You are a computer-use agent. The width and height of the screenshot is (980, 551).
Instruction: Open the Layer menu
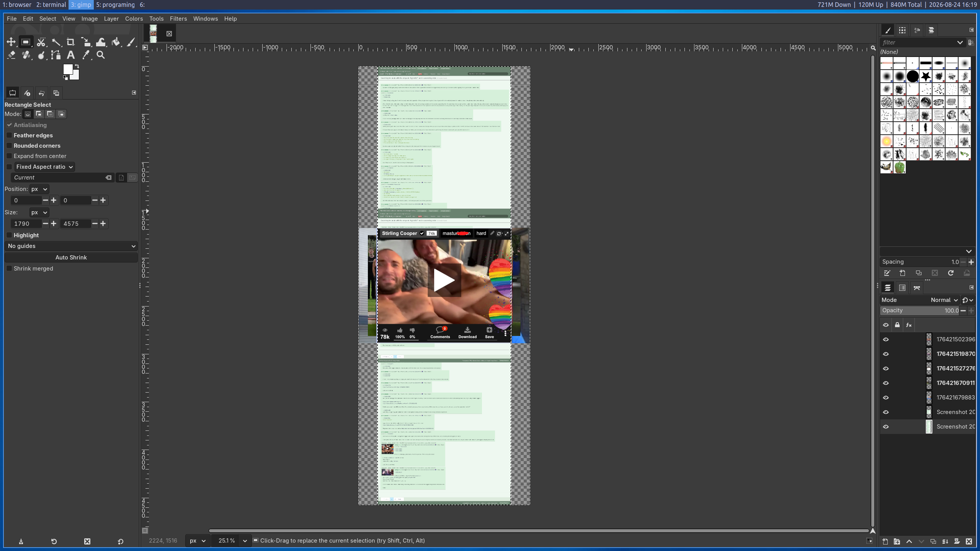click(111, 18)
